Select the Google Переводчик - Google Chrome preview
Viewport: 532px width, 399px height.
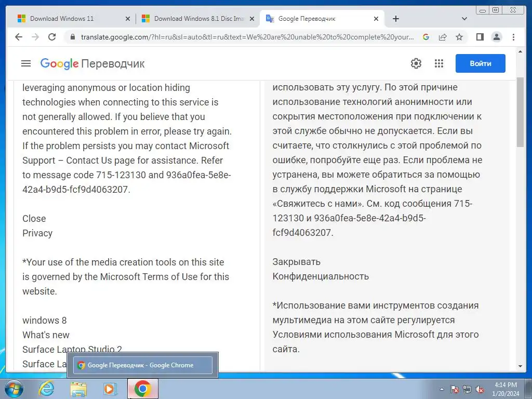[143, 365]
